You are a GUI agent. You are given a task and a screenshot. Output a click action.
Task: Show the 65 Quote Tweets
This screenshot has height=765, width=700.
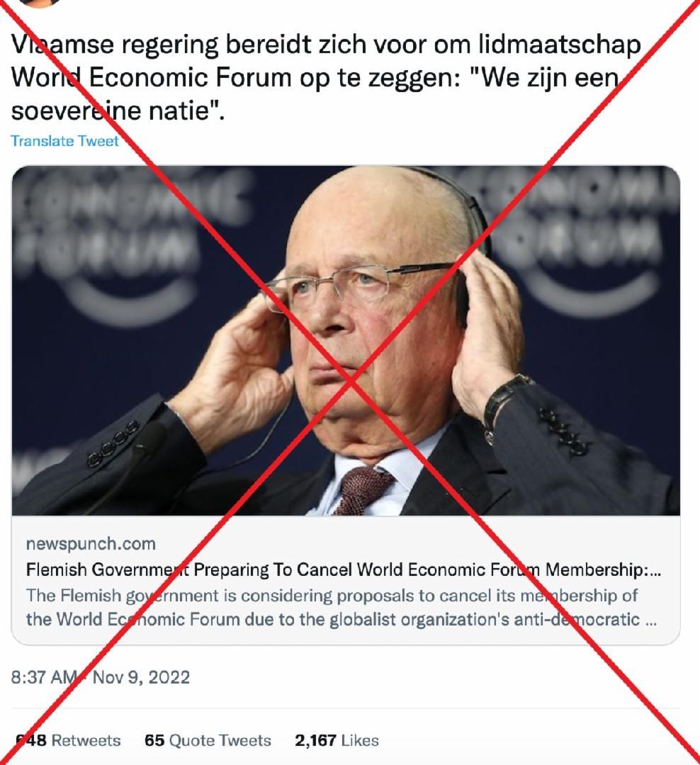point(208,740)
